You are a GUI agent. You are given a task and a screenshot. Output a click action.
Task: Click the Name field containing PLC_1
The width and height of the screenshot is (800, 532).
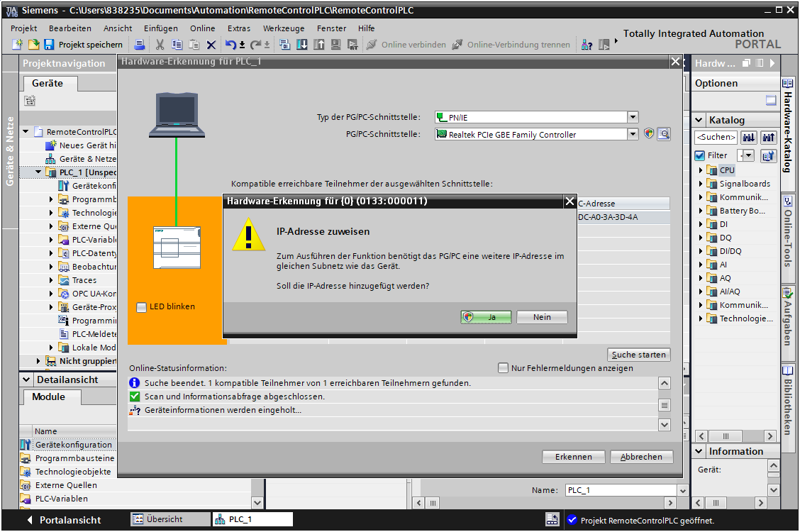(x=621, y=490)
